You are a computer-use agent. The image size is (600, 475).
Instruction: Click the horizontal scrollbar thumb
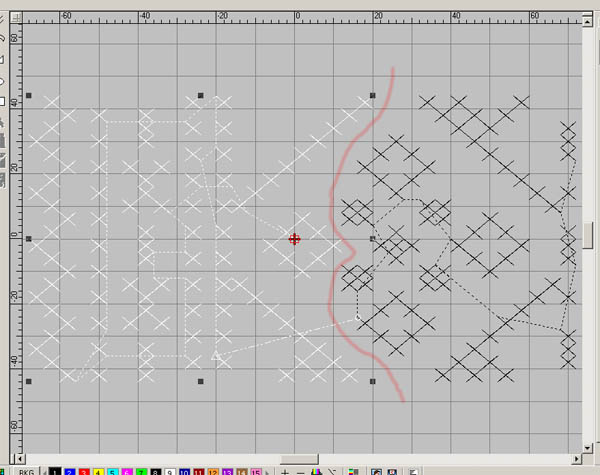299,459
